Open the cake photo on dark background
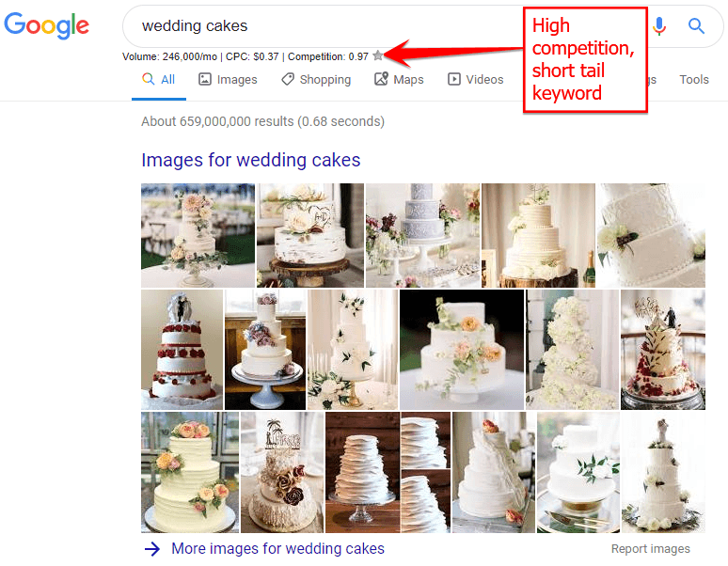Viewport: 728px width, 566px height. (462, 350)
